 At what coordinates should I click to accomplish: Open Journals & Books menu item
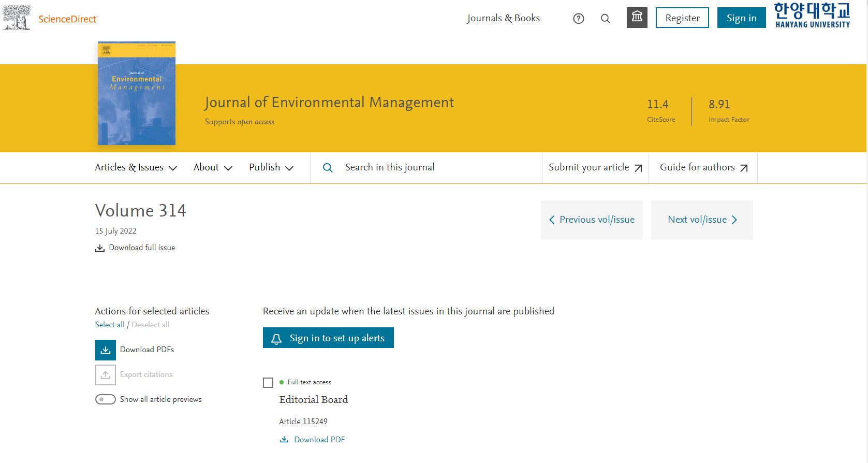[x=503, y=18]
